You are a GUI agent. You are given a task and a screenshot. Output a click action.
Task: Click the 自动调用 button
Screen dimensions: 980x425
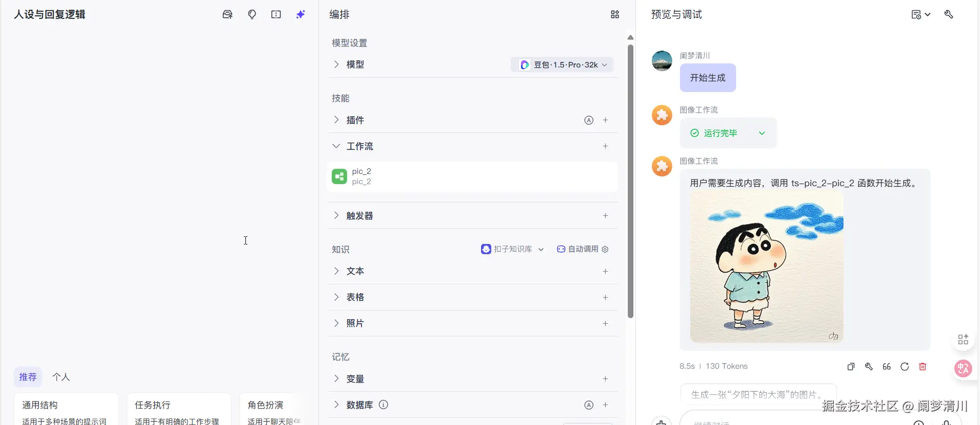(x=578, y=249)
